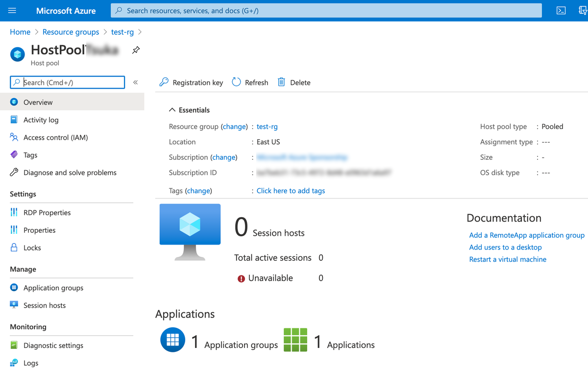Screen dimensions: 588x371
Task: Click the red Unavailable warning icon
Action: (241, 278)
